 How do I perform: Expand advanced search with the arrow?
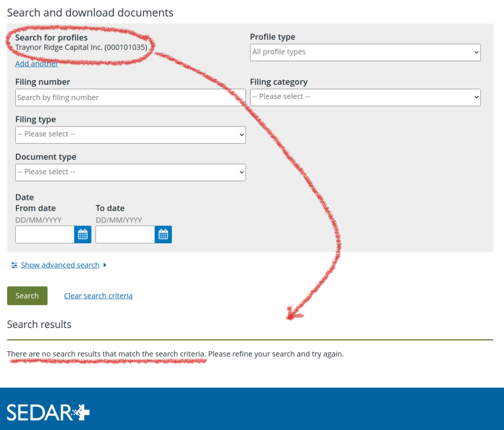[x=105, y=265]
